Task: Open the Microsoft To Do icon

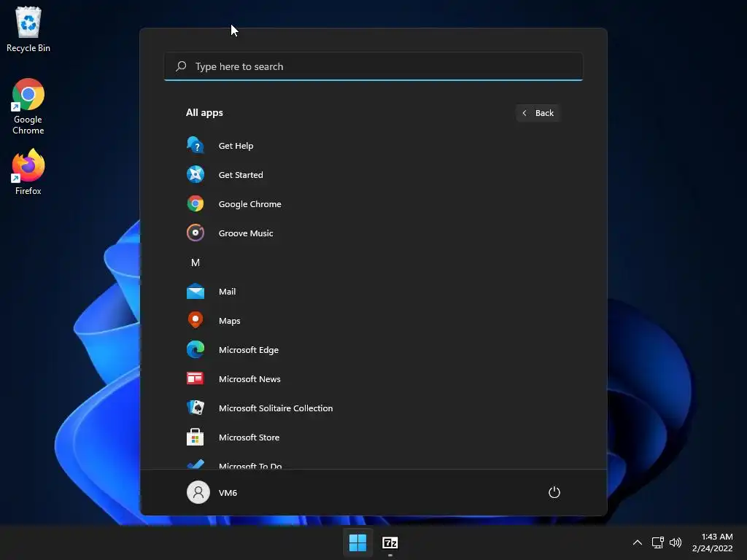Action: click(x=196, y=464)
